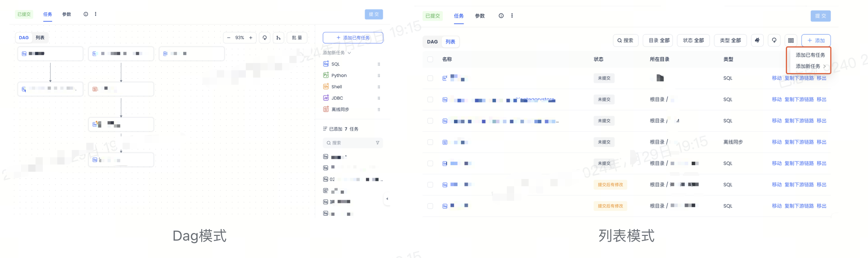Open the 状态 全部 filter dropdown
The height and width of the screenshot is (258, 868).
693,41
